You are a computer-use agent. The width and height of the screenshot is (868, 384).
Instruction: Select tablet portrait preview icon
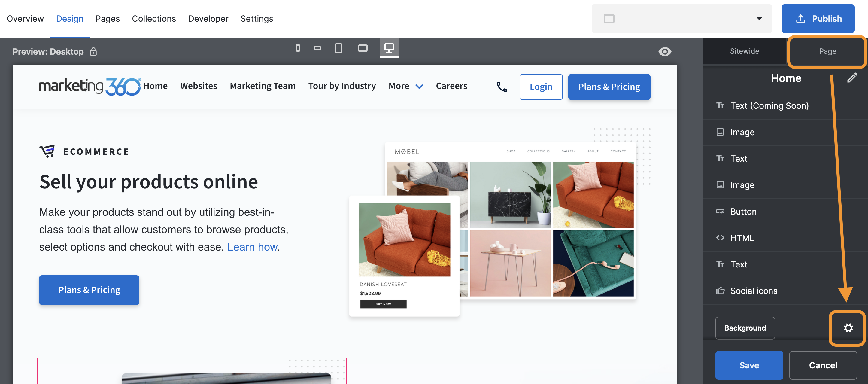(339, 48)
